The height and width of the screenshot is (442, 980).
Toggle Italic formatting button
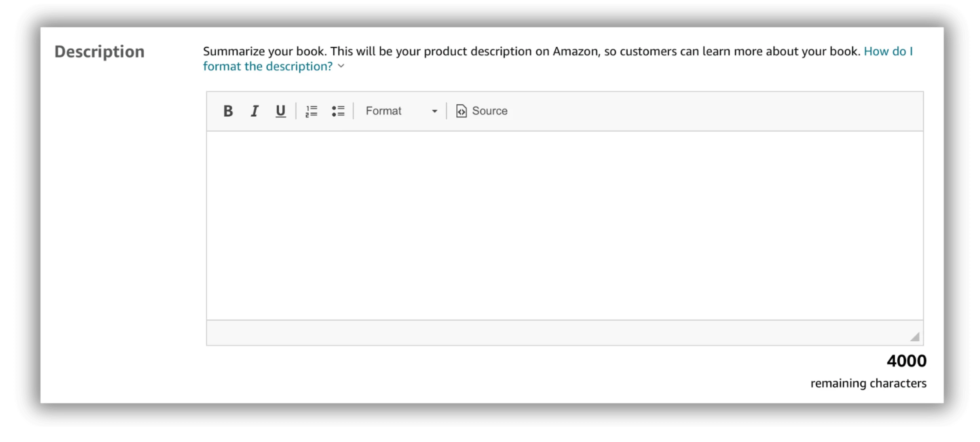(x=254, y=111)
